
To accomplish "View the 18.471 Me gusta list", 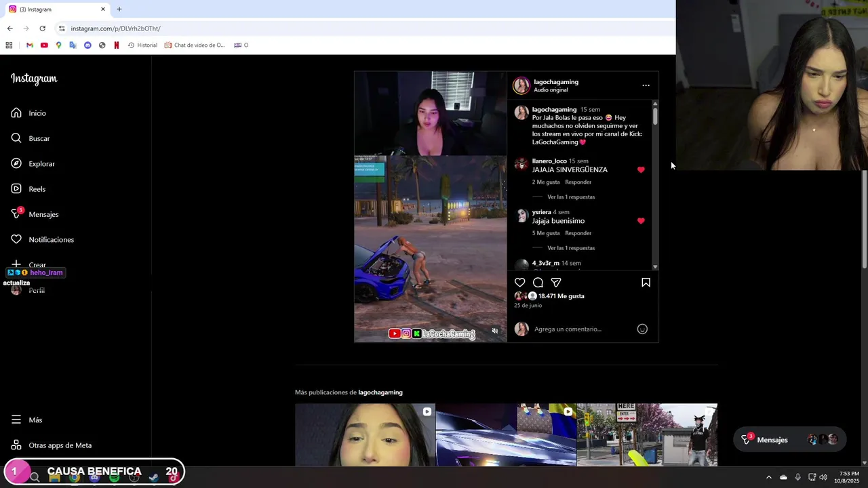I will [x=561, y=296].
